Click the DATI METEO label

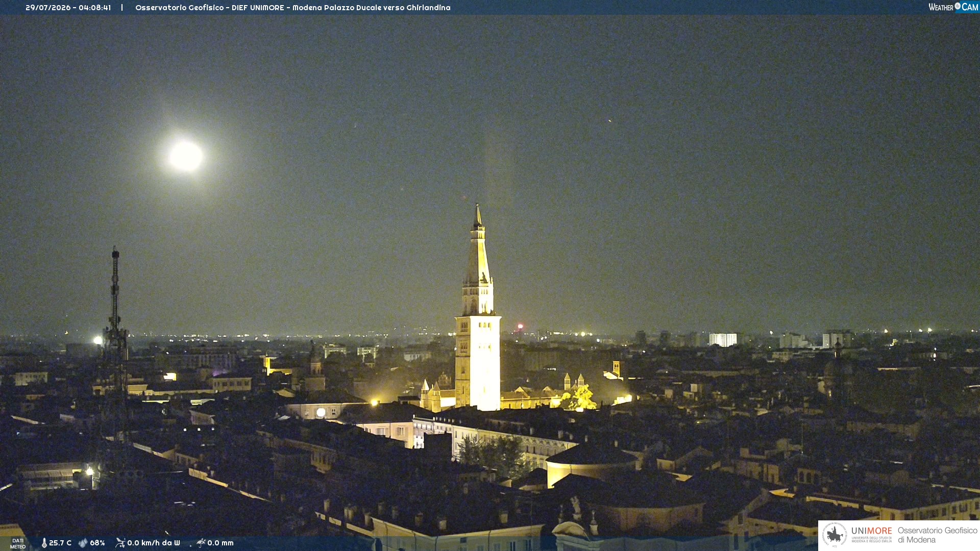pos(18,543)
